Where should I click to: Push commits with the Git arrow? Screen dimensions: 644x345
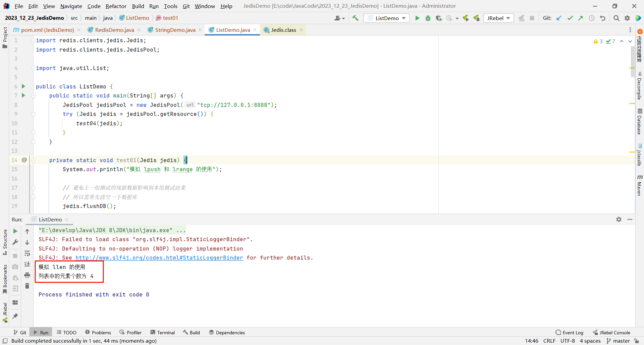click(x=581, y=18)
